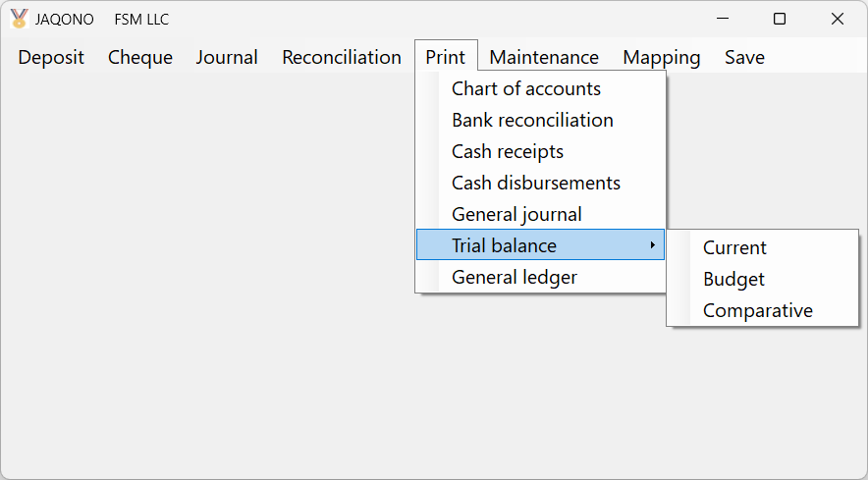Screen dimensions: 868x480
Task: Open the Maintenance menu
Action: click(x=544, y=57)
